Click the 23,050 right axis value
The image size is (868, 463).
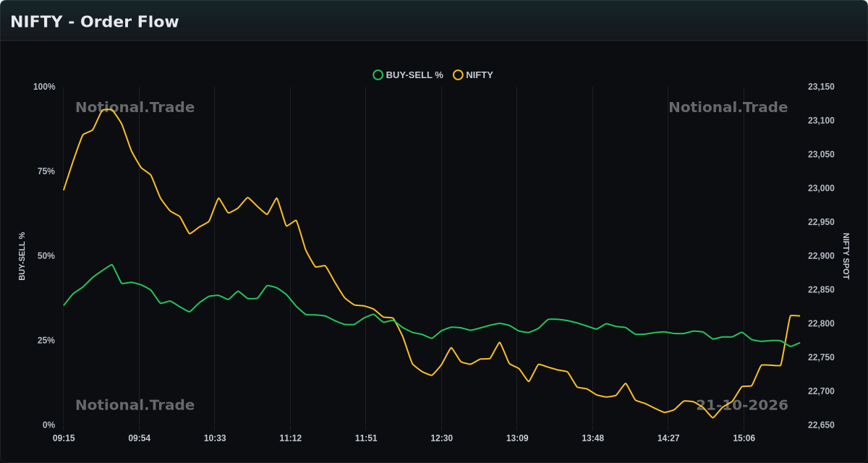tap(821, 155)
